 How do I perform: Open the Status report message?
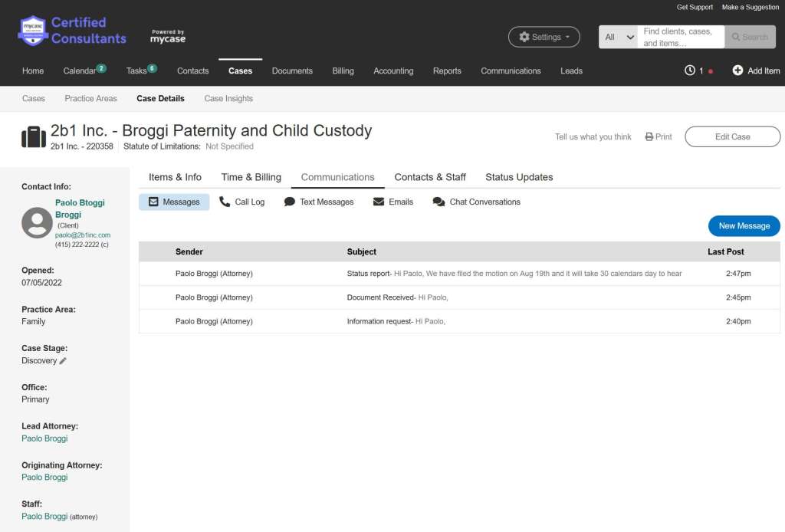point(459,274)
